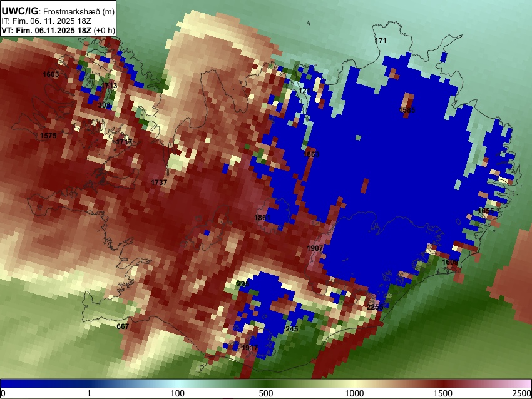
Task: Select the 2255 value label
Action: pyautogui.click(x=375, y=307)
